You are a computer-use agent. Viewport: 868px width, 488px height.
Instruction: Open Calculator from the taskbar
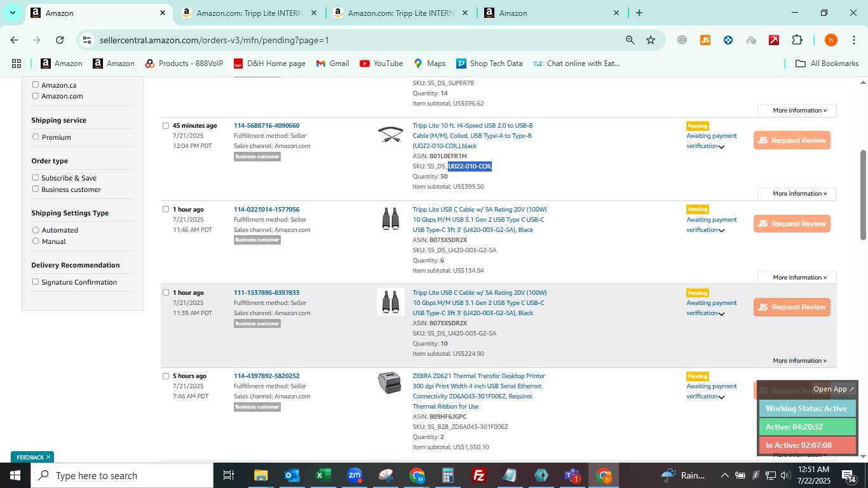tap(448, 475)
